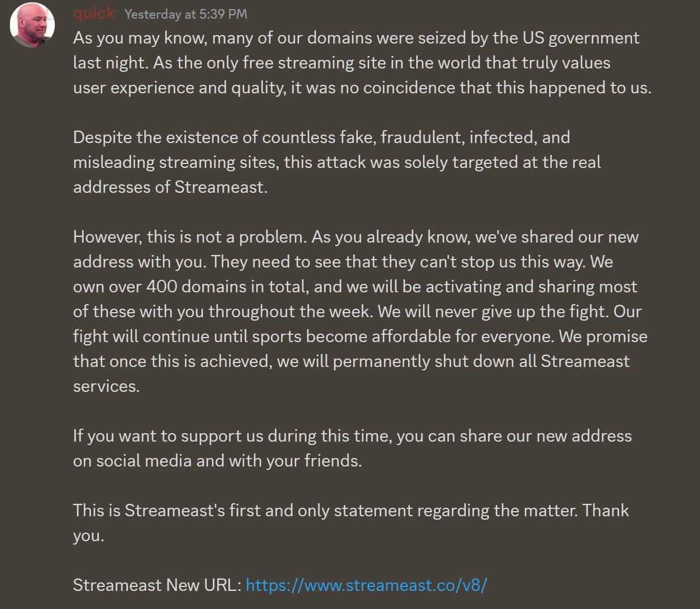Viewport: 700px width, 609px height.
Task: Click the line starting "This is Streameast's first"
Action: point(351,511)
